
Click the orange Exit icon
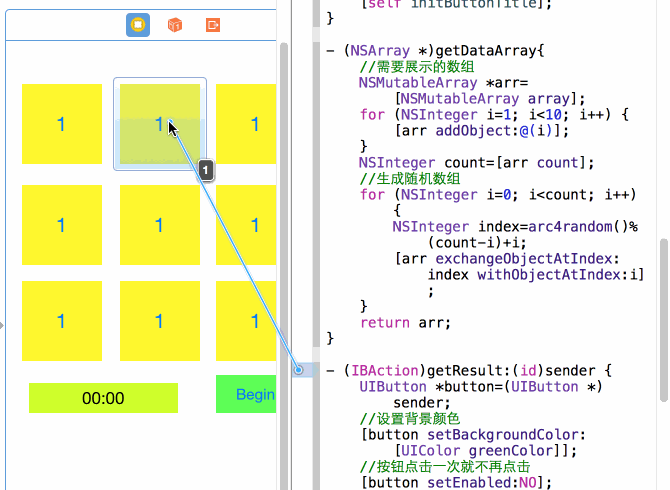212,25
